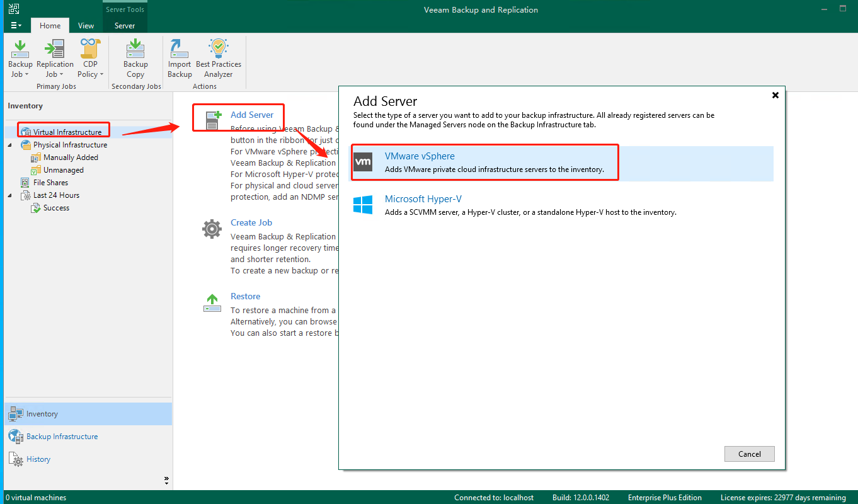Click the Inventory navigation icon
This screenshot has height=504, width=858.
[16, 414]
